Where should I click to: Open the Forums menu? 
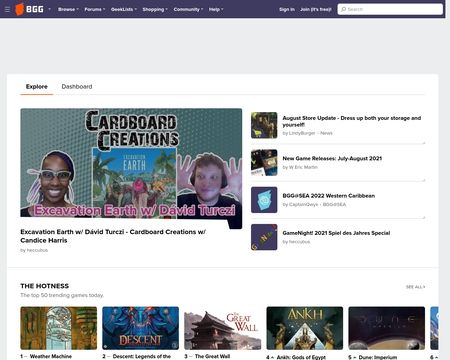pos(94,9)
